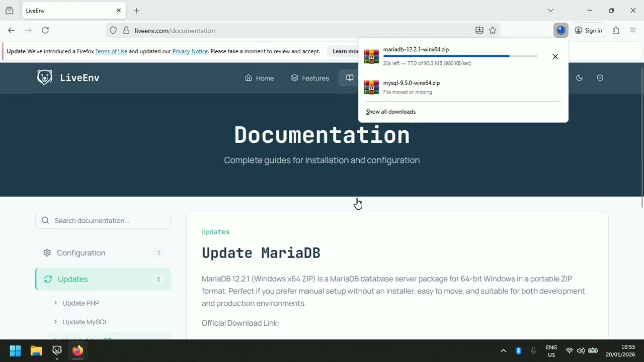Show hidden system tray icons
Image resolution: width=644 pixels, height=362 pixels.
503,351
